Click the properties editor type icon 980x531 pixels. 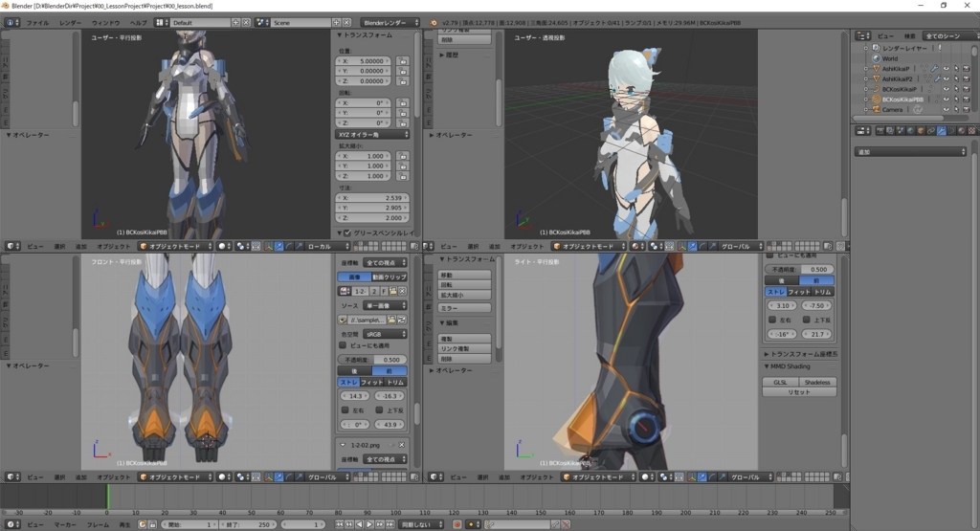(863, 131)
